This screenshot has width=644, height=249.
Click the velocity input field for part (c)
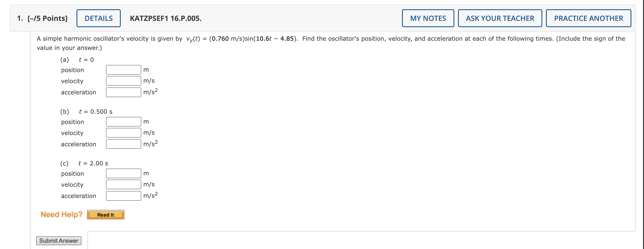point(123,184)
